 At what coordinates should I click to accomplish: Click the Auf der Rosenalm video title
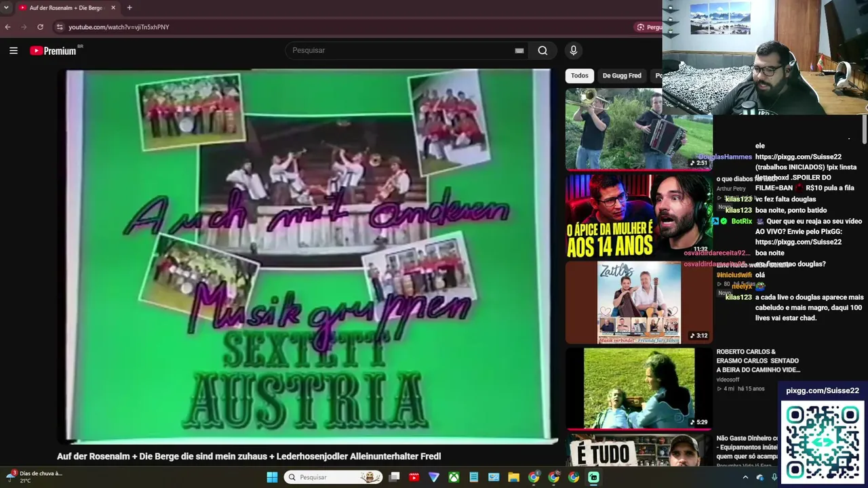(249, 457)
